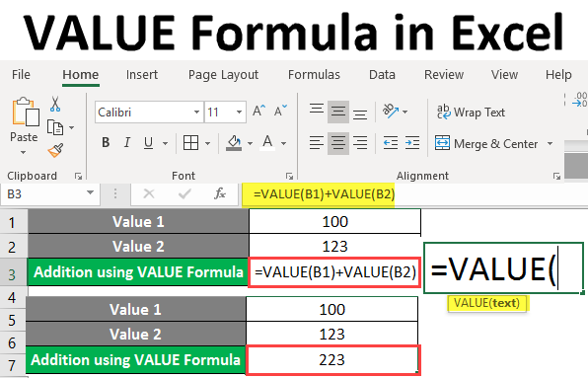Image resolution: width=588 pixels, height=378 pixels.
Task: Open the underline style dropdown arrow
Action: [165, 143]
